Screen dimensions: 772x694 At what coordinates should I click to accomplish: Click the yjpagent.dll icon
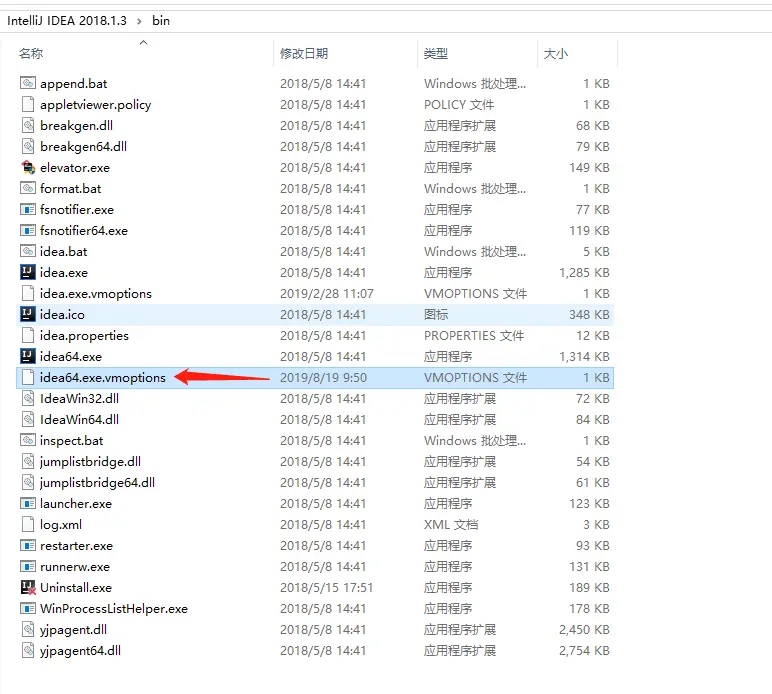[x=28, y=630]
